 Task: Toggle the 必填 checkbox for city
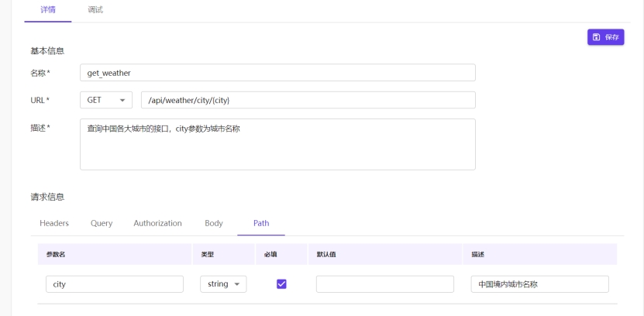tap(282, 284)
